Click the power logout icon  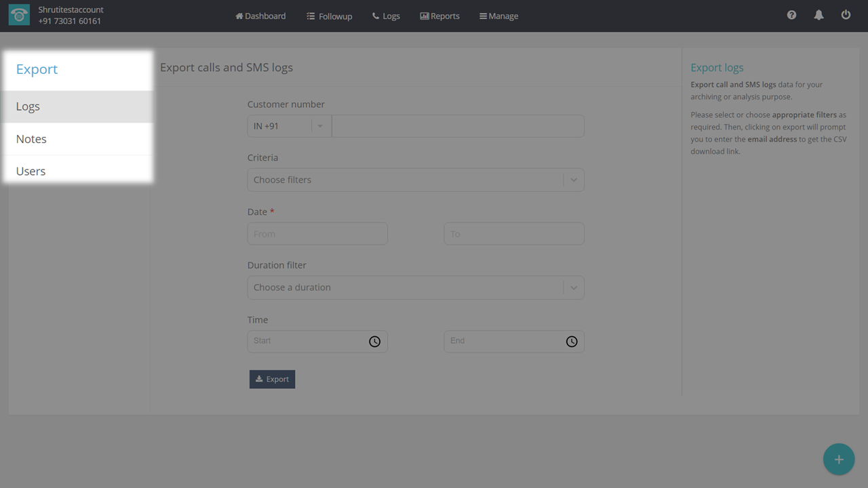[846, 15]
